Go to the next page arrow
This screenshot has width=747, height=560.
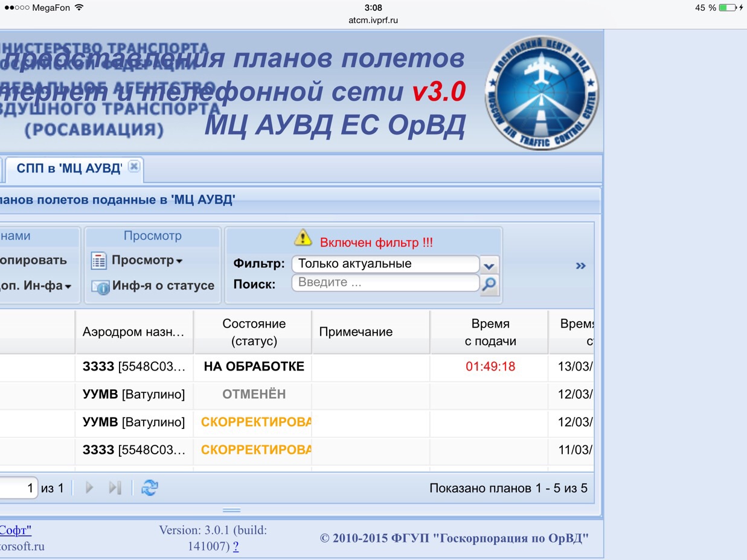click(x=89, y=488)
